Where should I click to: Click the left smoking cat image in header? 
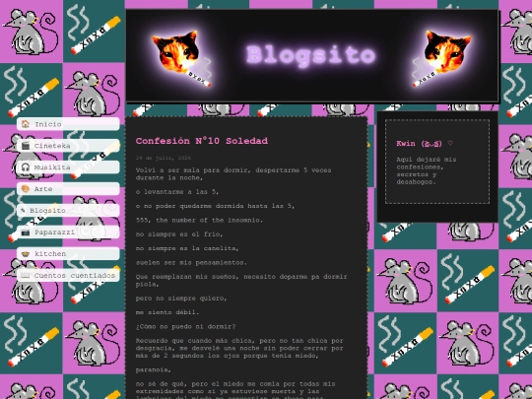(x=181, y=58)
